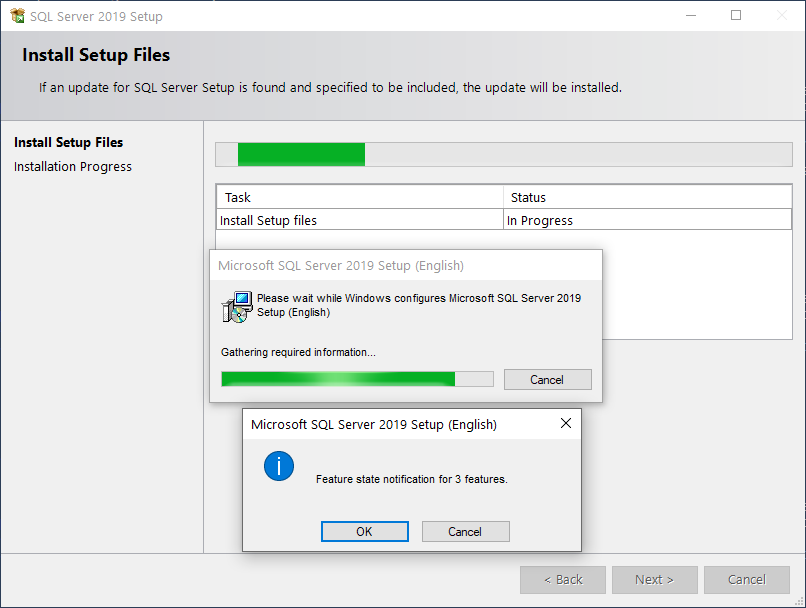
Task: Minimize the SQL Server 2019 Setup window
Action: tap(691, 15)
